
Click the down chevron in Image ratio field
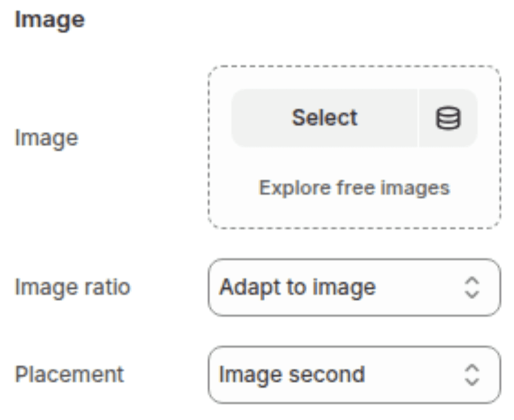click(x=472, y=294)
